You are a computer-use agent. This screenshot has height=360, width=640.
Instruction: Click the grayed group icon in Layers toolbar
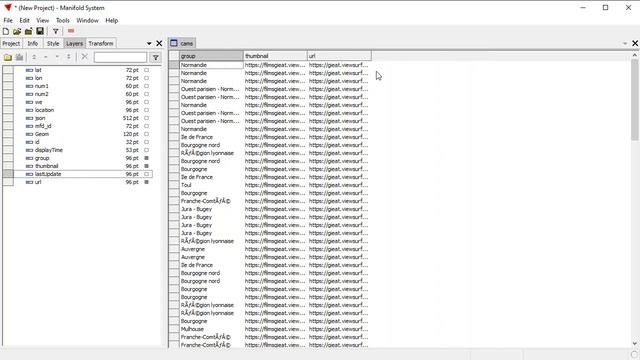click(19, 57)
